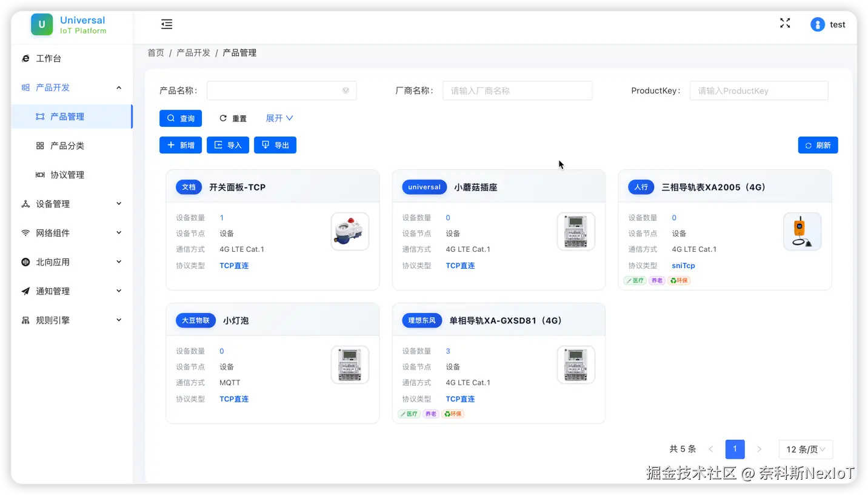Open the 12条/页 page size dropdown
868x495 pixels.
pos(805,449)
